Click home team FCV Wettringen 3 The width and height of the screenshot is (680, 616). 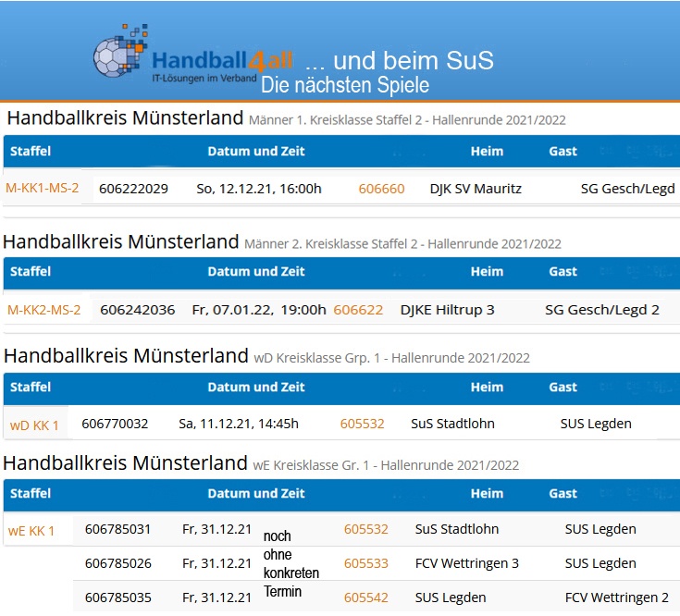coord(467,563)
